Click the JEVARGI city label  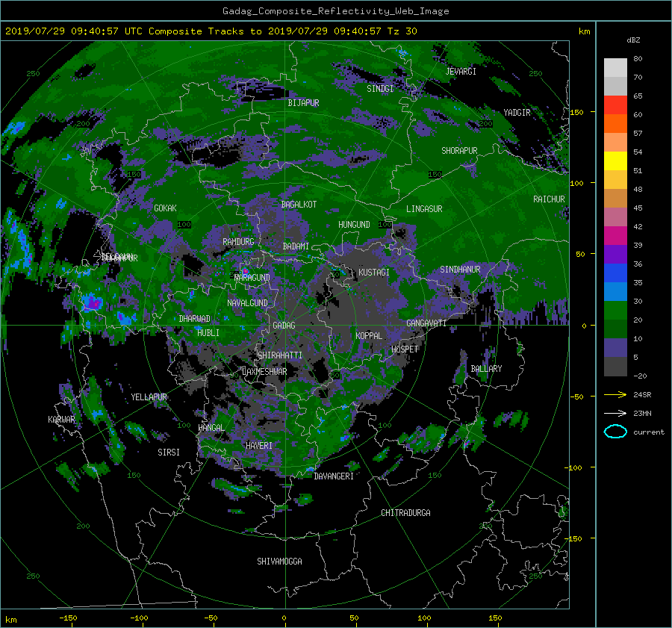point(461,72)
